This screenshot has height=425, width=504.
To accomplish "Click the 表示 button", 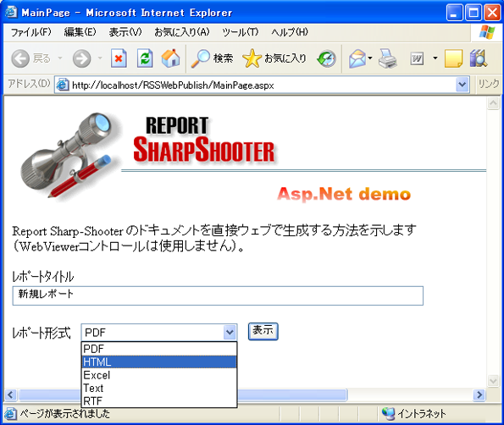I will click(x=263, y=331).
